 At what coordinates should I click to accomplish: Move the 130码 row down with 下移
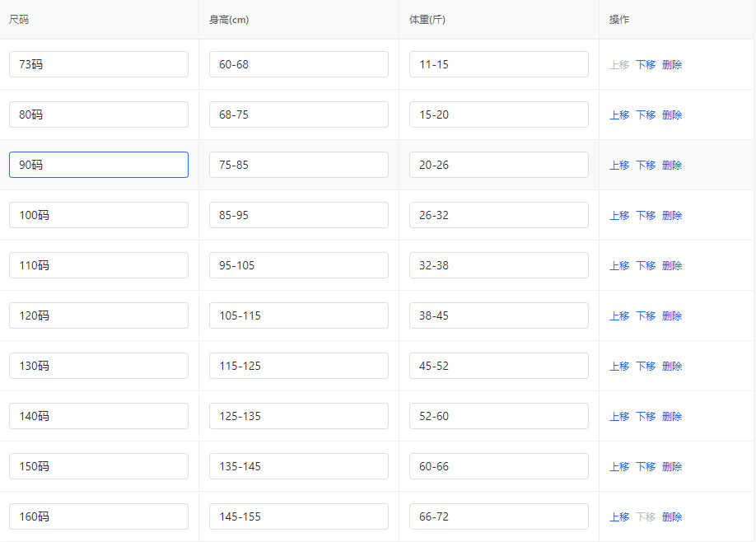(x=646, y=367)
